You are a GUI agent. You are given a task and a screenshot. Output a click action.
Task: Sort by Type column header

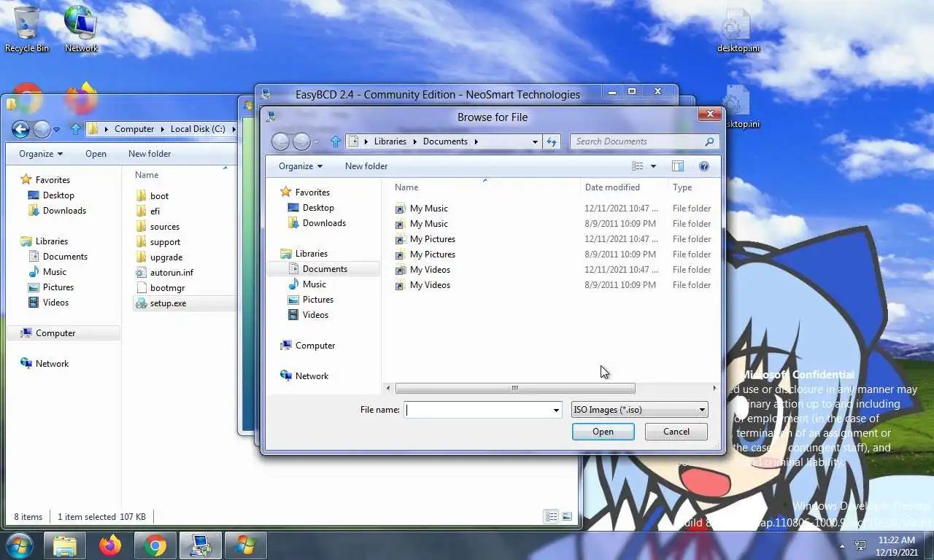(683, 187)
